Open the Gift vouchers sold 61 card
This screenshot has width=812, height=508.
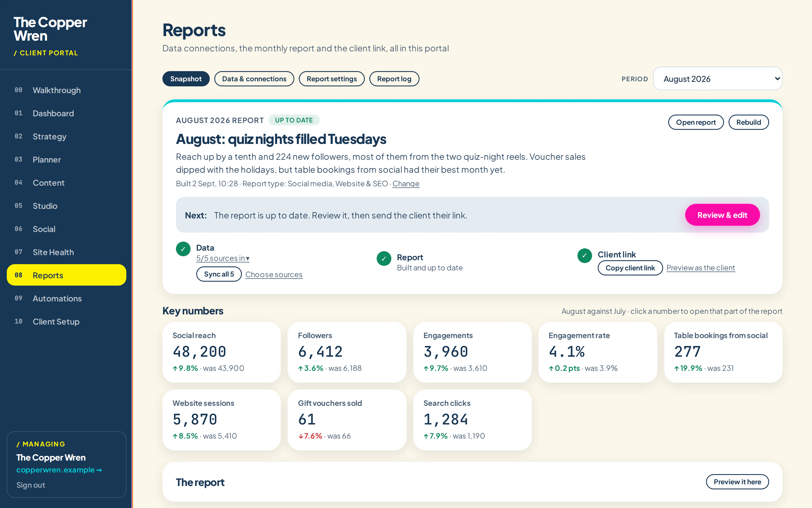[x=347, y=420]
